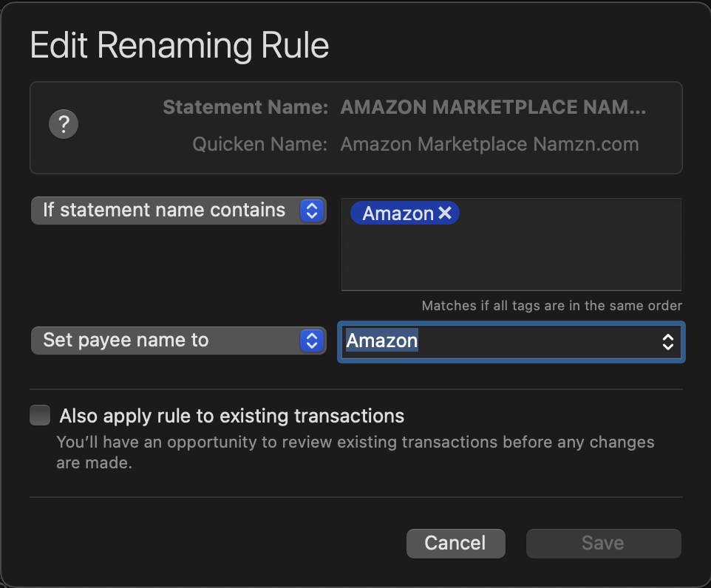Screen dimensions: 711x588
Task: Open the 'Set payee name to' dropdown
Action: tap(179, 341)
